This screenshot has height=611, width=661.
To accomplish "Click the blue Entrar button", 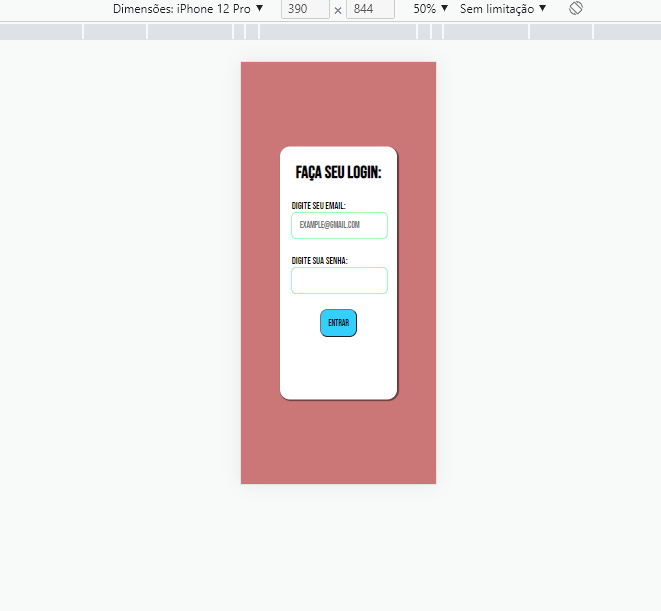I will (339, 323).
